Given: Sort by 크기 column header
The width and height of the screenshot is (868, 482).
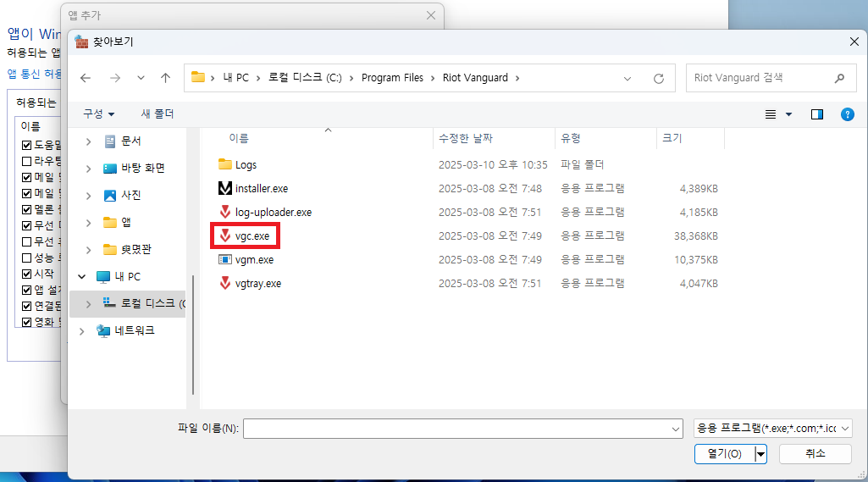Looking at the screenshot, I should pyautogui.click(x=672, y=138).
